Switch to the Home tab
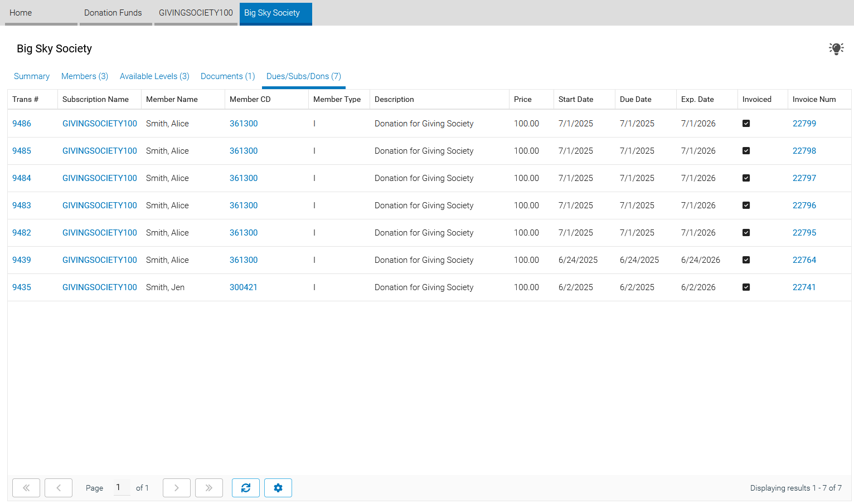Viewport: 854px width, 504px height. (41, 13)
